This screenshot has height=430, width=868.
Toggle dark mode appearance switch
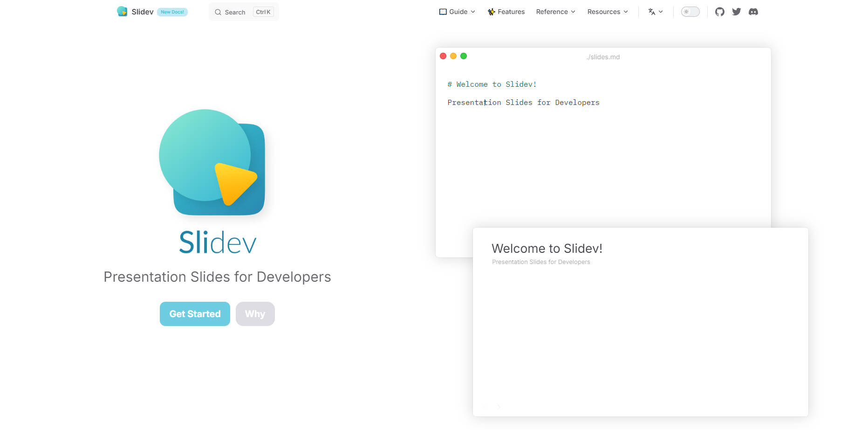tap(690, 11)
